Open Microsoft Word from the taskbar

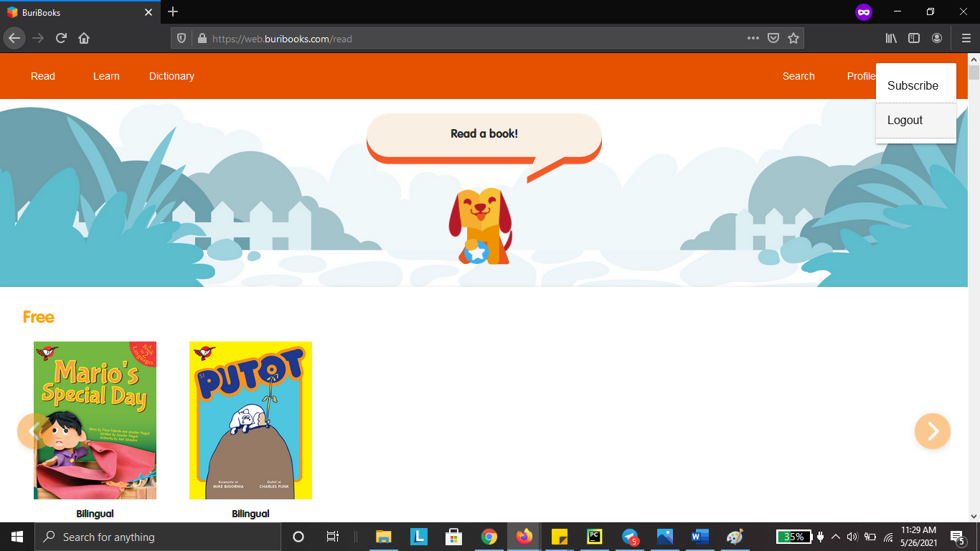click(699, 537)
